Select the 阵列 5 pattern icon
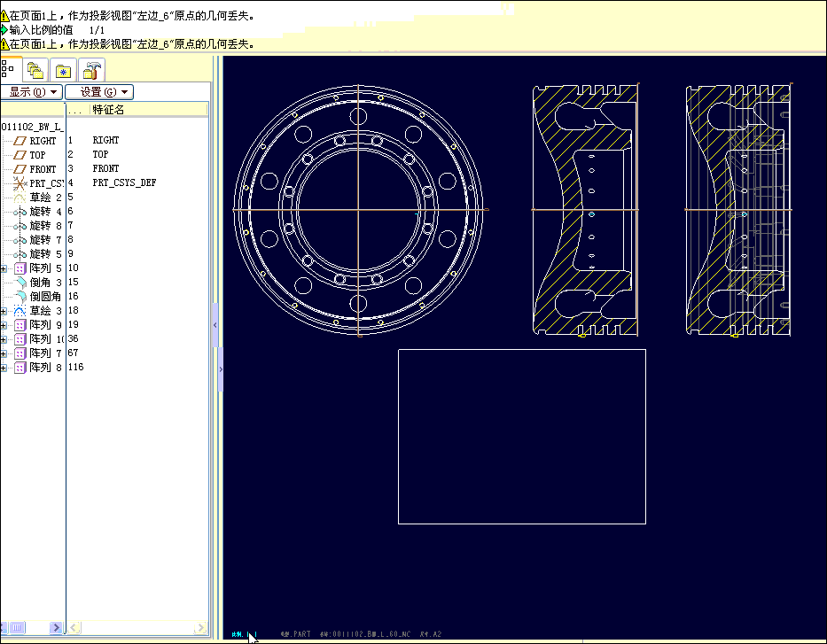 pos(20,268)
